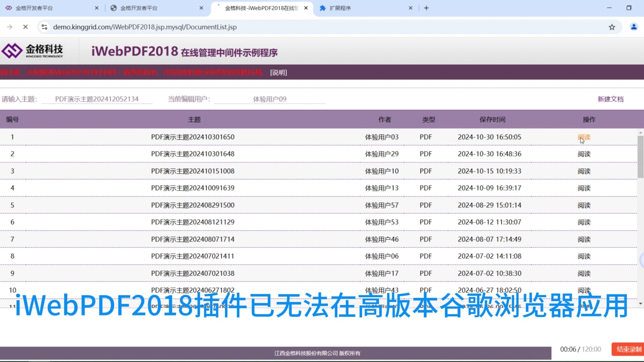The width and height of the screenshot is (644, 362).
Task: Click 阅读 for PDF演示主题202410301650
Action: coord(584,137)
